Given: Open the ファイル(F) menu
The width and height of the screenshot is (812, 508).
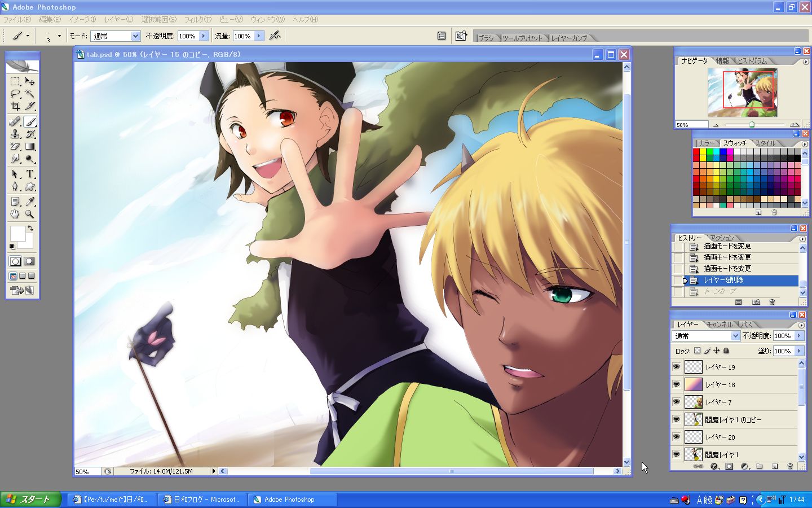Looking at the screenshot, I should [17, 20].
